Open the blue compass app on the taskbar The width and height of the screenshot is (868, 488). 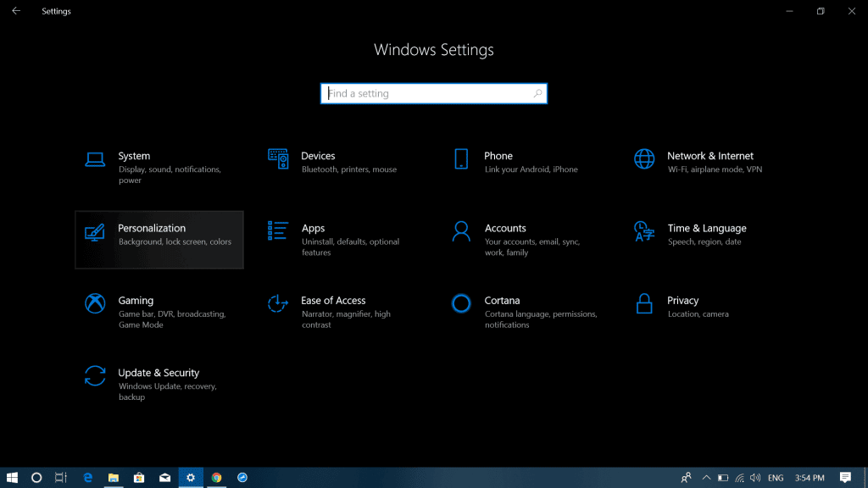(242, 478)
